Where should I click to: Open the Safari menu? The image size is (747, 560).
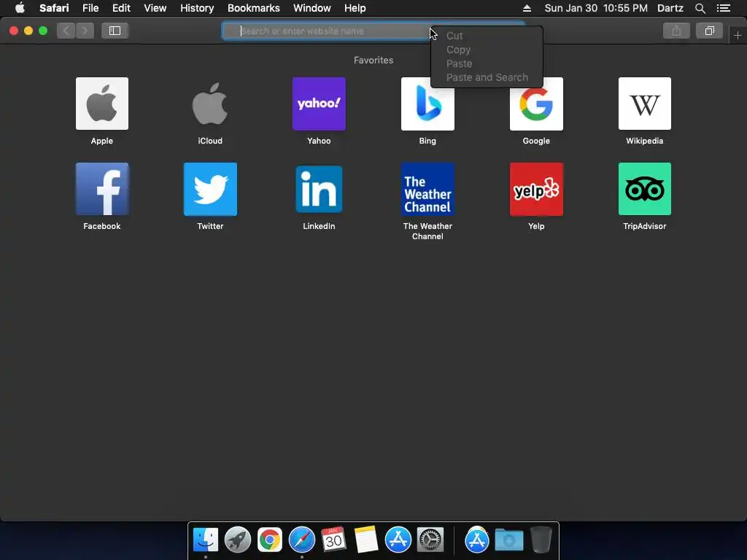pos(54,8)
